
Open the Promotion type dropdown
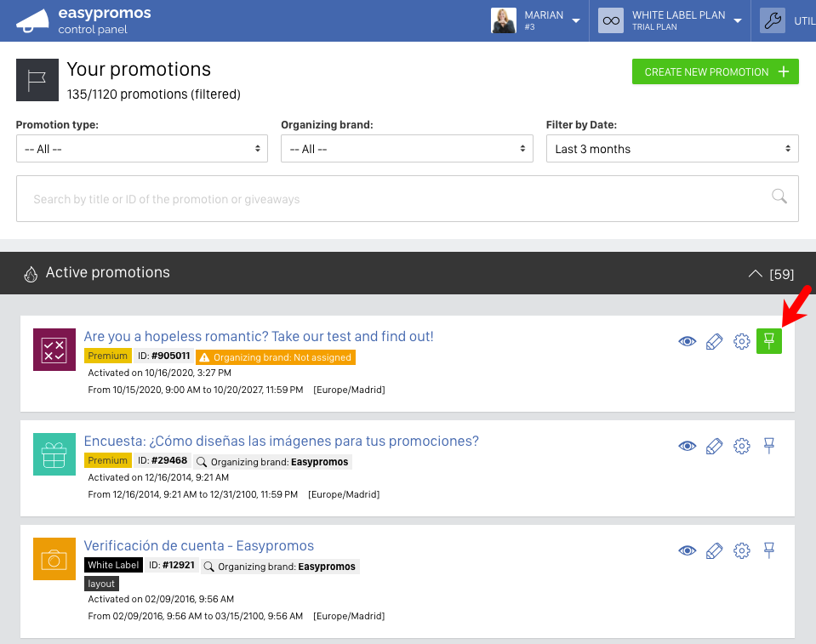pos(142,149)
